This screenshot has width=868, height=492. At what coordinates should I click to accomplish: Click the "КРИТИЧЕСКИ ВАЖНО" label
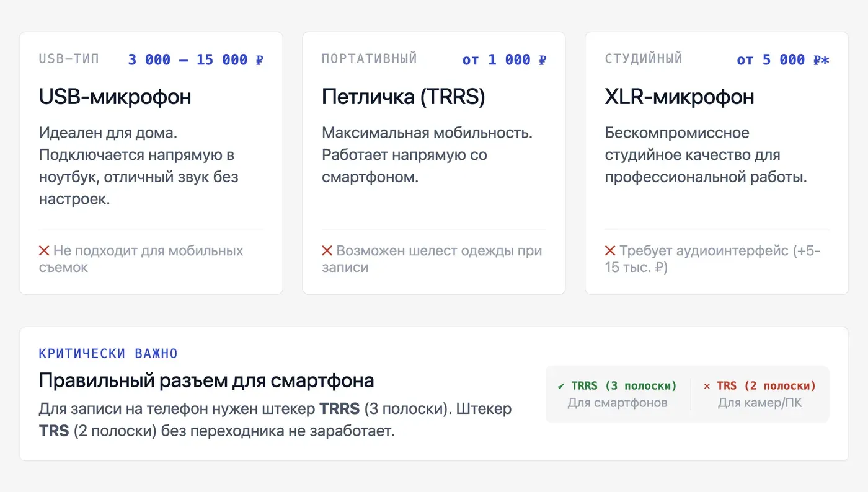[x=108, y=354]
